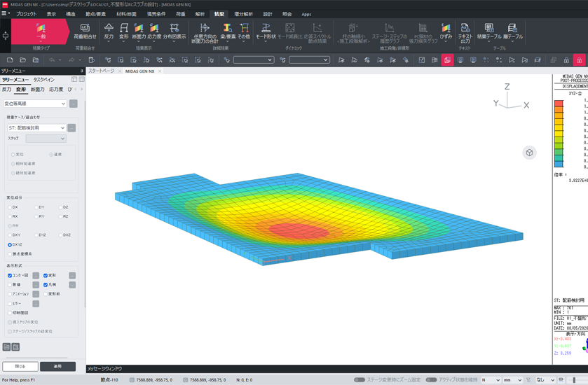Select the DXYZ displacement radio button
Screen dimensions: 588x385
[10, 245]
